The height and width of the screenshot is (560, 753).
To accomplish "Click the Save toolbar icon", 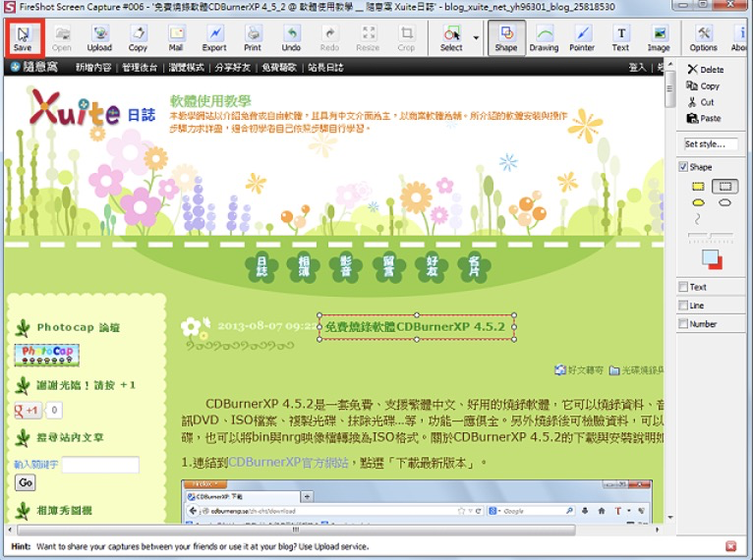I will pyautogui.click(x=23, y=38).
